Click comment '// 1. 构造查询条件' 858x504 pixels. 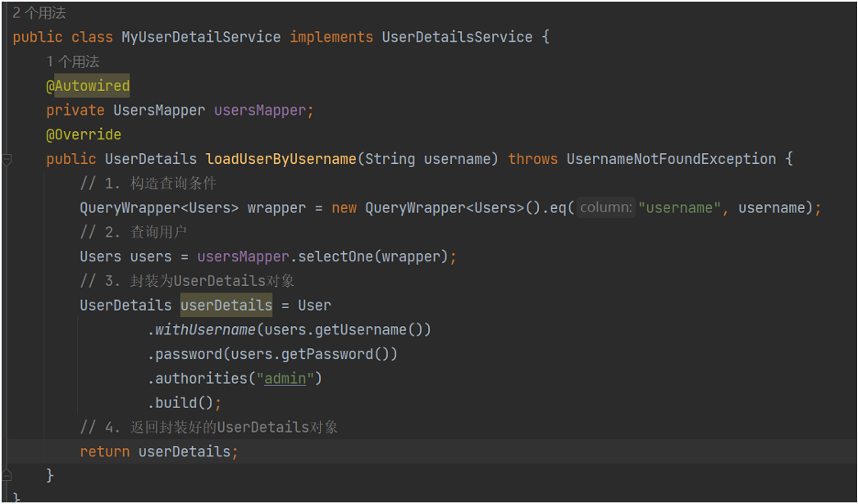point(148,183)
